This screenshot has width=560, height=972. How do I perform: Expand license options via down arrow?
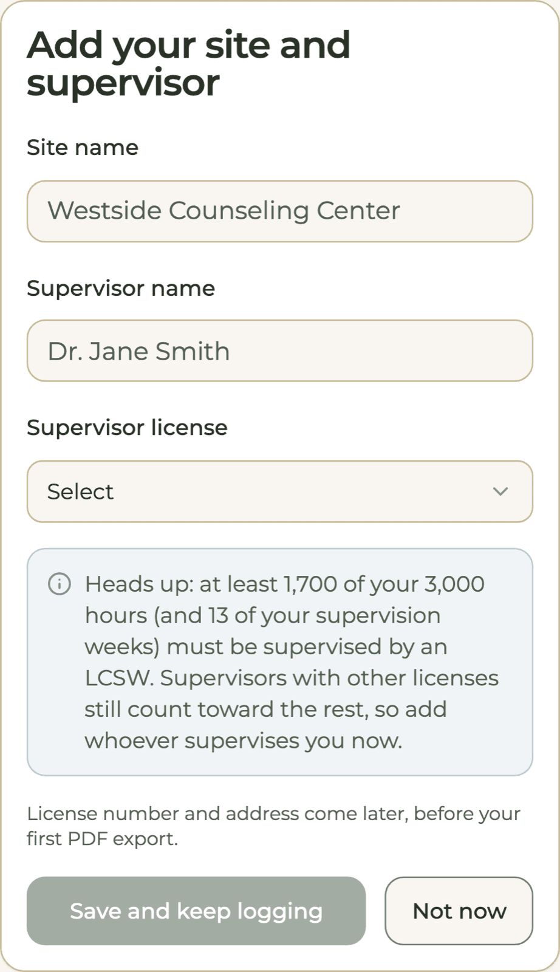(x=500, y=491)
